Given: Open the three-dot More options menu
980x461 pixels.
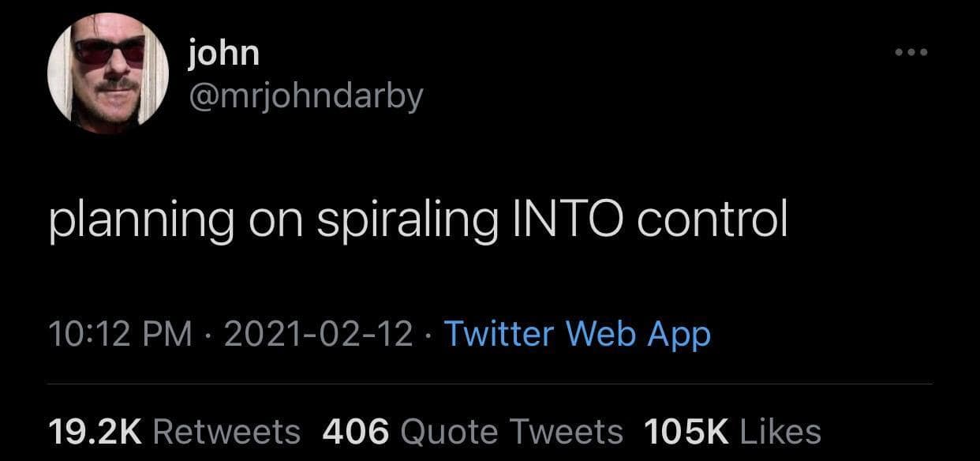Looking at the screenshot, I should point(912,53).
